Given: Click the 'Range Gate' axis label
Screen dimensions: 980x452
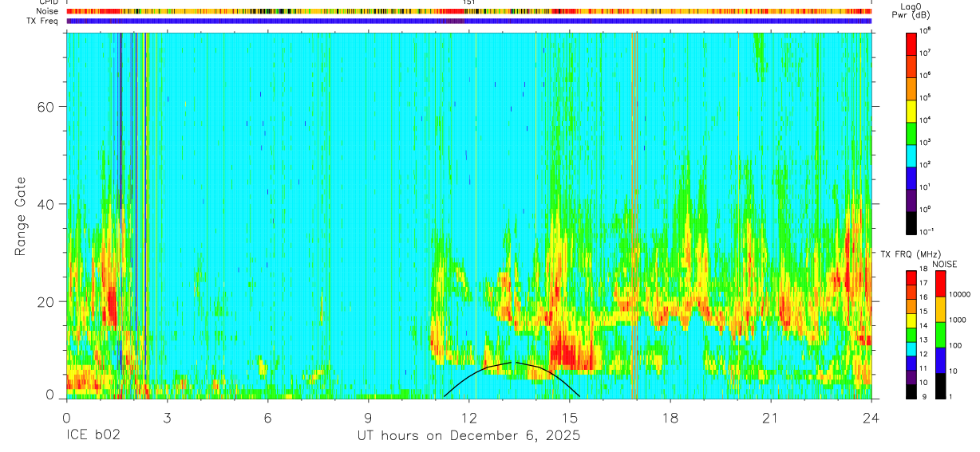Looking at the screenshot, I should 19,216.
